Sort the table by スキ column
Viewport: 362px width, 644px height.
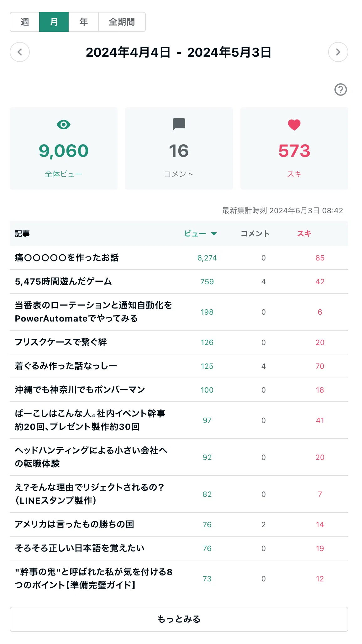coord(304,234)
